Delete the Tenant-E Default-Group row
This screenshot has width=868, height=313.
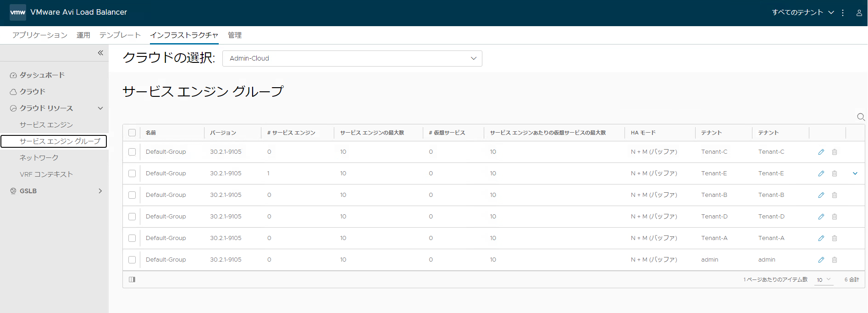(835, 173)
